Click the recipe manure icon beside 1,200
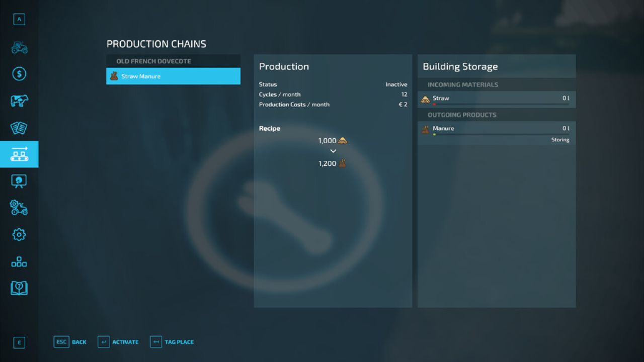The width and height of the screenshot is (644, 362). click(343, 163)
